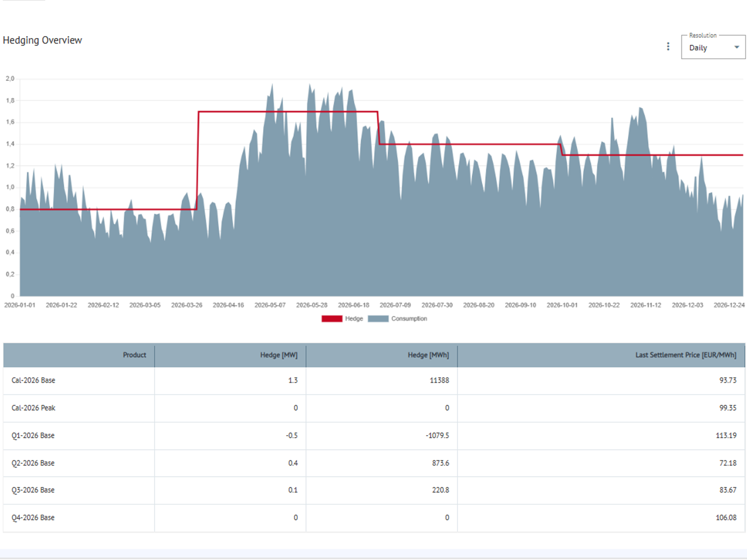Click the 2026-06-18 axis label
Image resolution: width=747 pixels, height=560 pixels.
353,305
